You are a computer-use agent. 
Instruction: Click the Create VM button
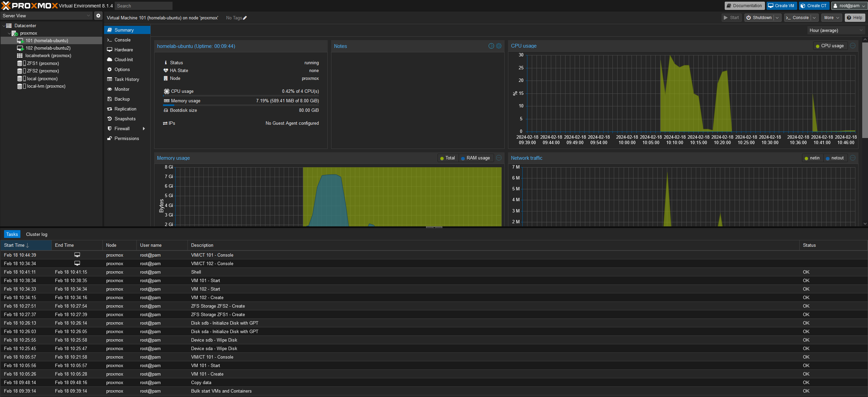point(781,6)
